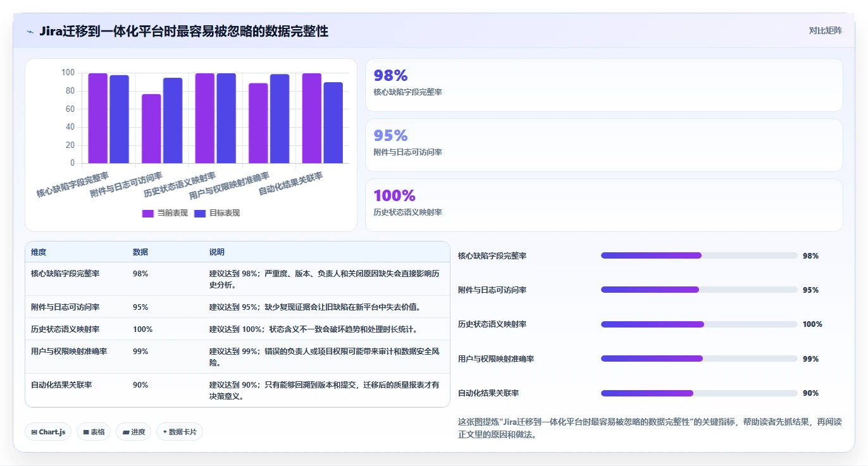Click the 100% value in table
The width and height of the screenshot is (868, 466).
pos(143,329)
